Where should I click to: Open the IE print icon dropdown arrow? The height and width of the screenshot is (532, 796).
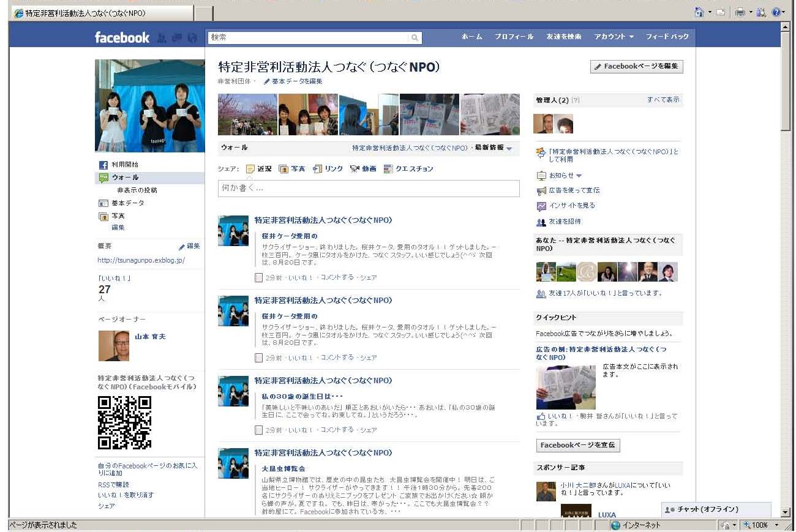[749, 12]
